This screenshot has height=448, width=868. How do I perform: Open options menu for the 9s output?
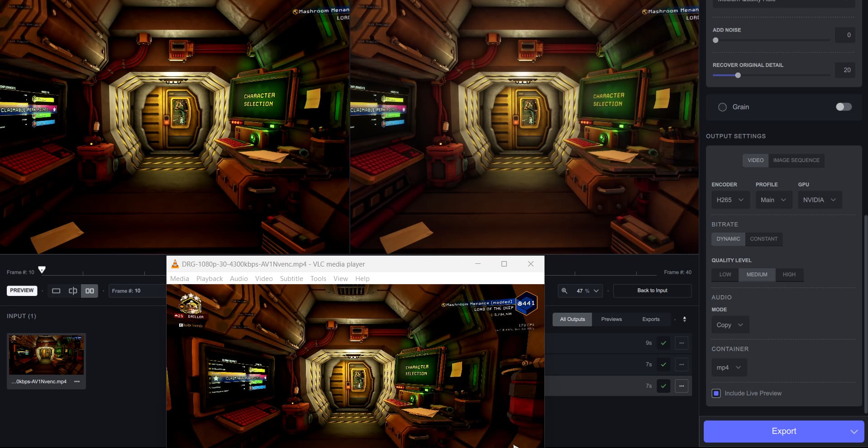pos(681,343)
